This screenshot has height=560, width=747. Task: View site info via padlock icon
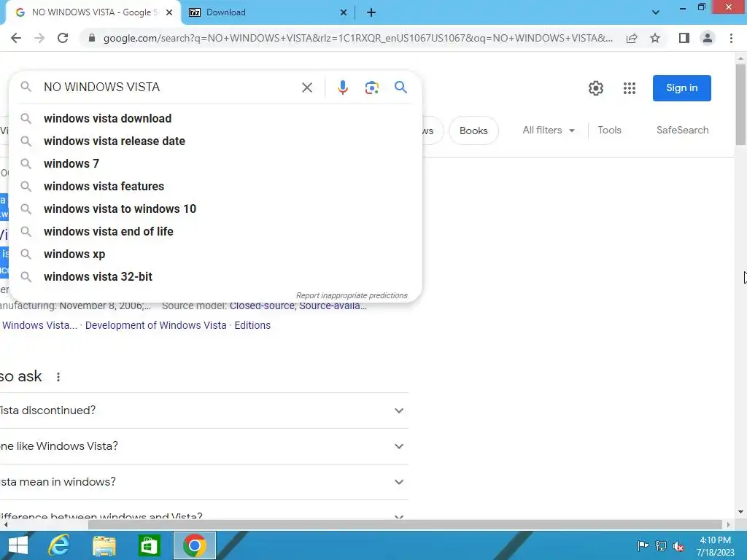[92, 38]
